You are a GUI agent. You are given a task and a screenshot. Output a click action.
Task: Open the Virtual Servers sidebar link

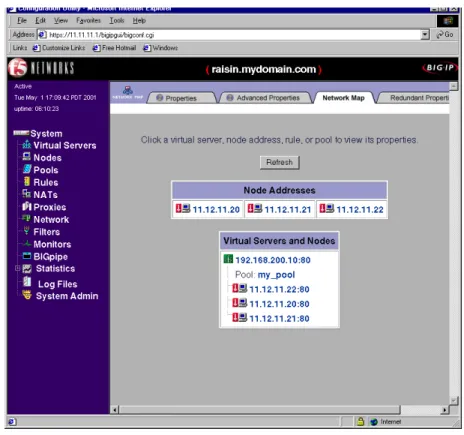65,145
